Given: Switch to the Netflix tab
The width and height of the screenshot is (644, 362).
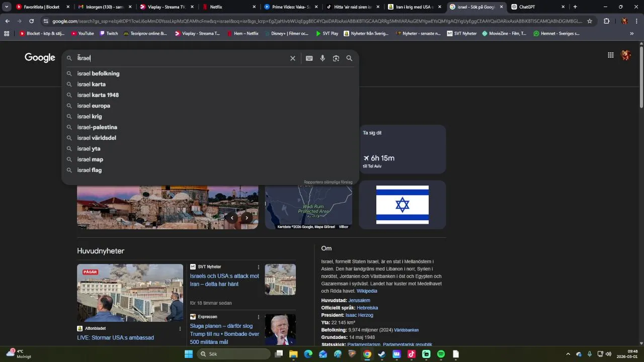Looking at the screenshot, I should [x=228, y=7].
